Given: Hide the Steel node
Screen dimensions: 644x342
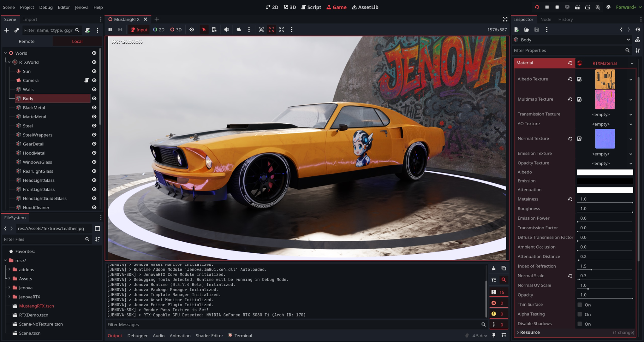Looking at the screenshot, I should pyautogui.click(x=94, y=126).
